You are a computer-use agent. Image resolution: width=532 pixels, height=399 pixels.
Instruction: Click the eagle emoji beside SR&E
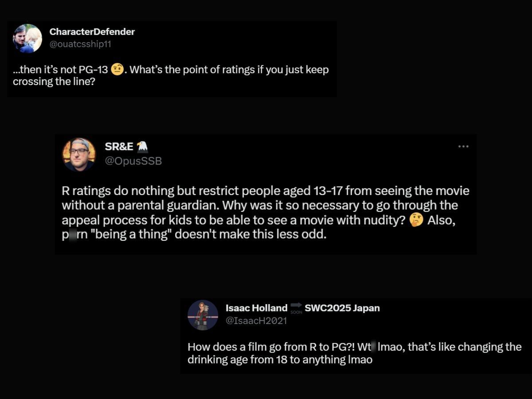point(142,147)
